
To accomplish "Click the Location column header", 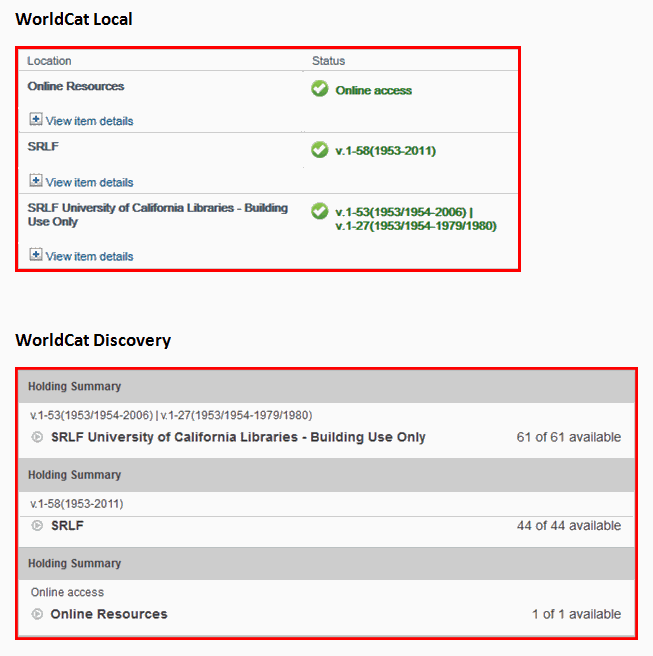I will pyautogui.click(x=49, y=61).
